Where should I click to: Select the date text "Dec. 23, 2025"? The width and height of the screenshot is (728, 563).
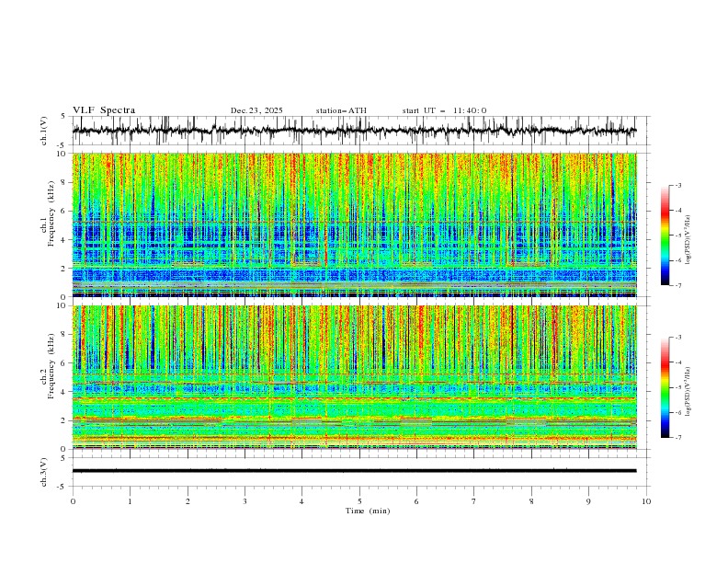click(x=256, y=110)
